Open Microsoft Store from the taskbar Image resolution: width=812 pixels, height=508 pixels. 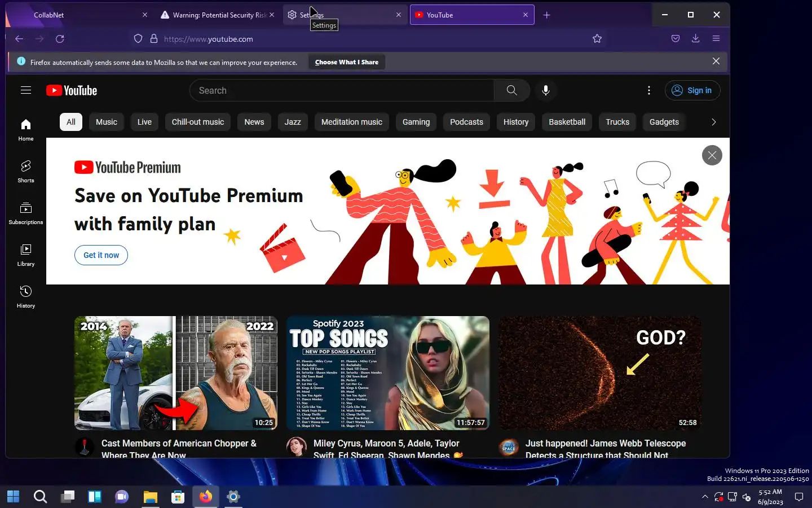click(178, 497)
